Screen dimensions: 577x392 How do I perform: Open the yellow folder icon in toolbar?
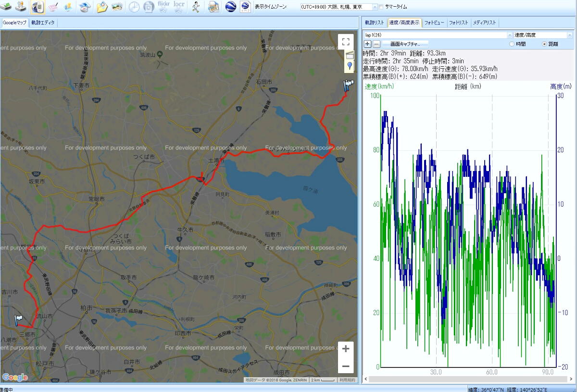[102, 7]
